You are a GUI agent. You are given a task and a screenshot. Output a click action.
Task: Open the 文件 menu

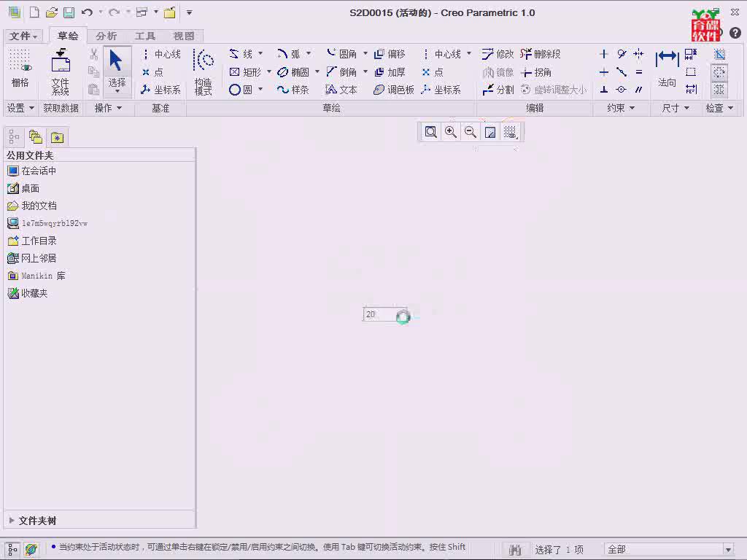23,36
